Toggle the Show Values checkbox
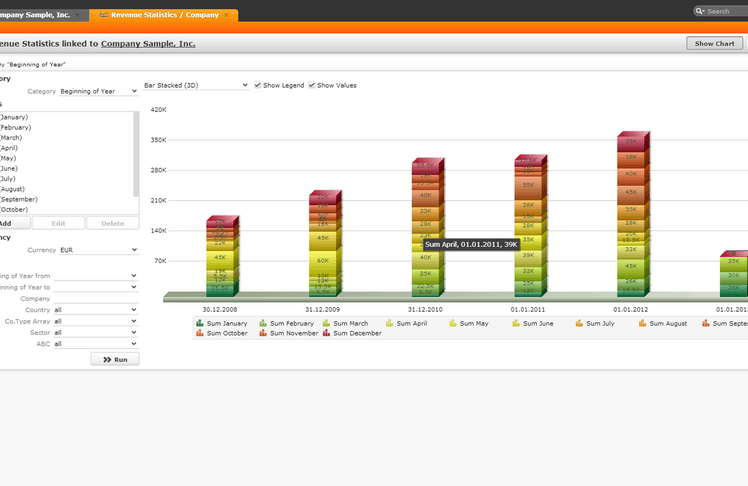The width and height of the screenshot is (748, 486). [312, 85]
